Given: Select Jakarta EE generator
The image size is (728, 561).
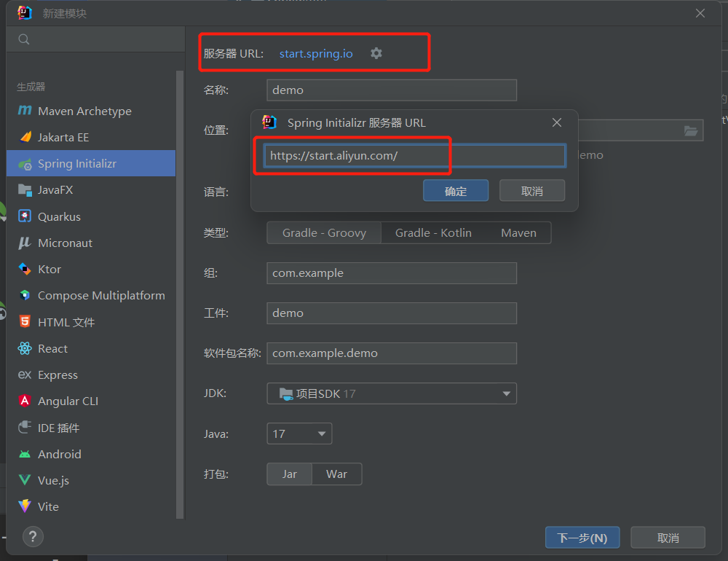Looking at the screenshot, I should click(x=63, y=137).
